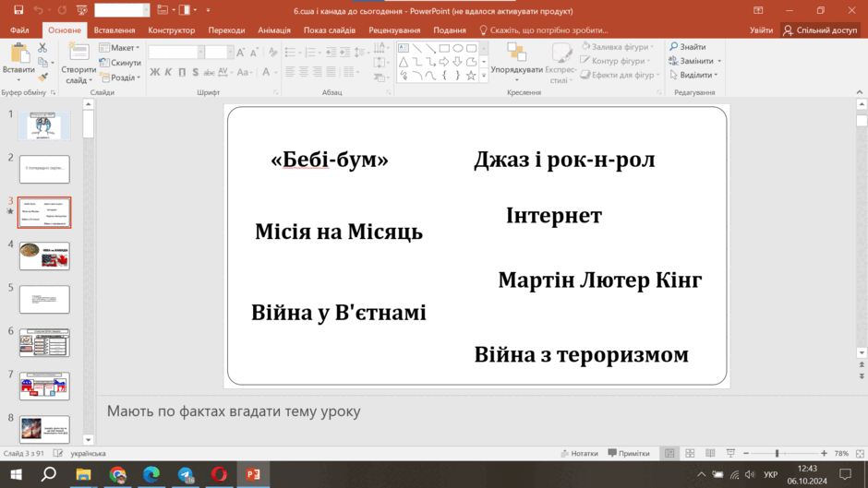Click the Paste (Вставити) clipboard icon
Screen dimensions: 868x488
pyautogui.click(x=18, y=54)
